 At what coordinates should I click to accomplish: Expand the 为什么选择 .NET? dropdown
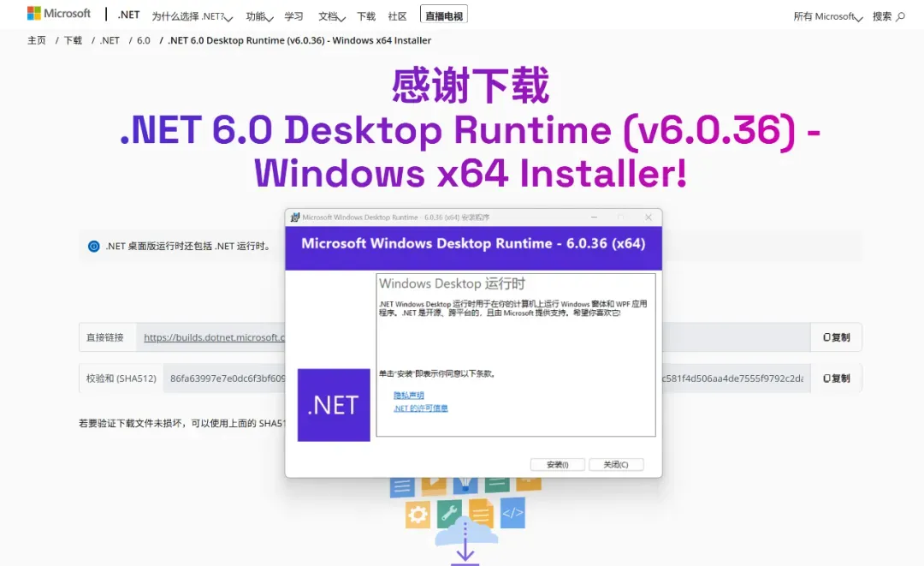point(192,16)
